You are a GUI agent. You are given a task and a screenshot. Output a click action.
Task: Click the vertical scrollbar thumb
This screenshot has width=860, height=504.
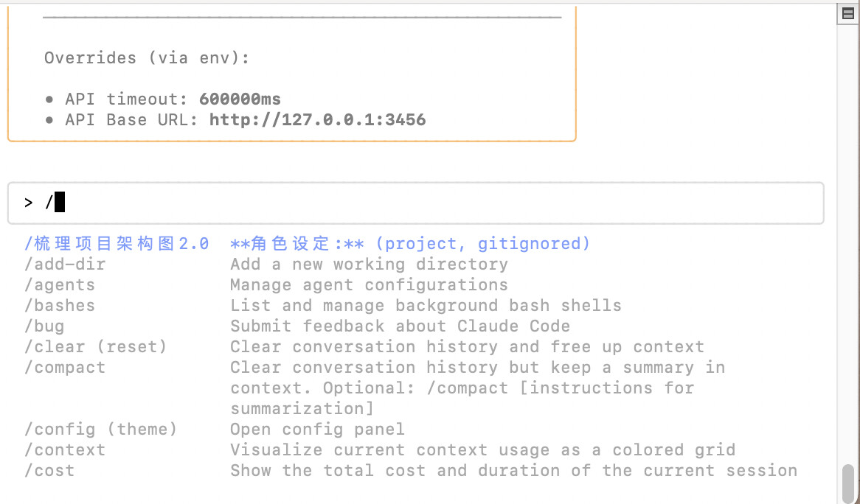[848, 483]
